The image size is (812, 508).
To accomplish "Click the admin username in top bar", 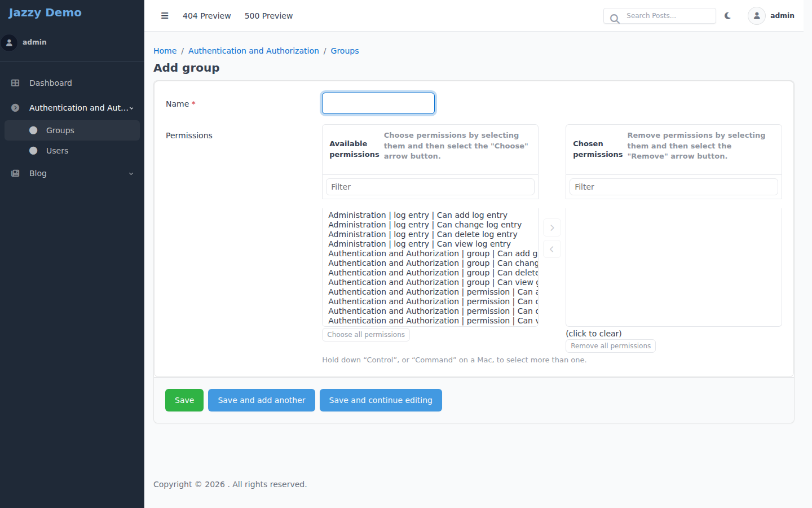I will click(782, 16).
